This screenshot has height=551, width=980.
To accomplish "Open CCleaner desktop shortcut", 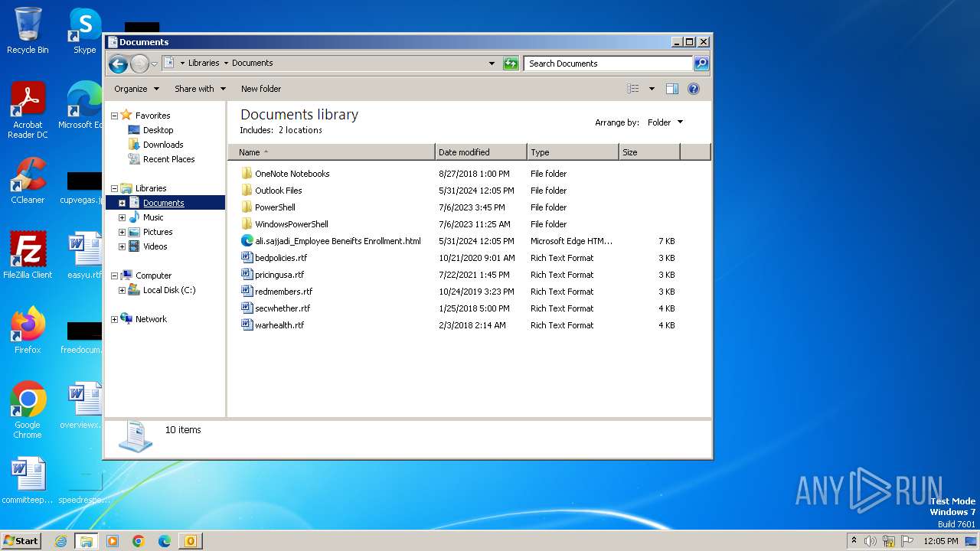I will tap(28, 181).
